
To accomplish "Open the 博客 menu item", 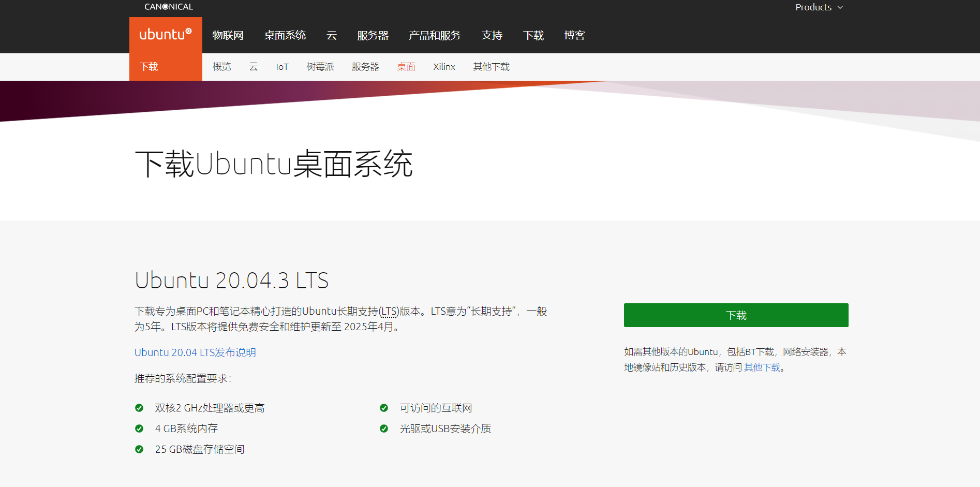I will point(574,35).
